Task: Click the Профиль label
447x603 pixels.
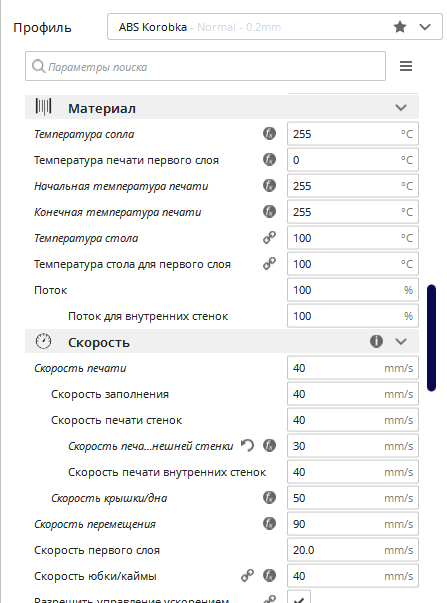Action: (42, 28)
